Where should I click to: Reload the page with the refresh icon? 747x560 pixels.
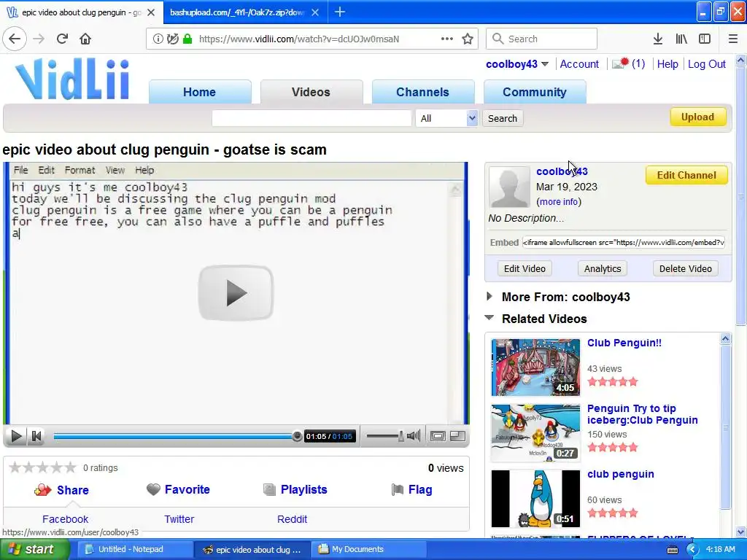tap(62, 39)
